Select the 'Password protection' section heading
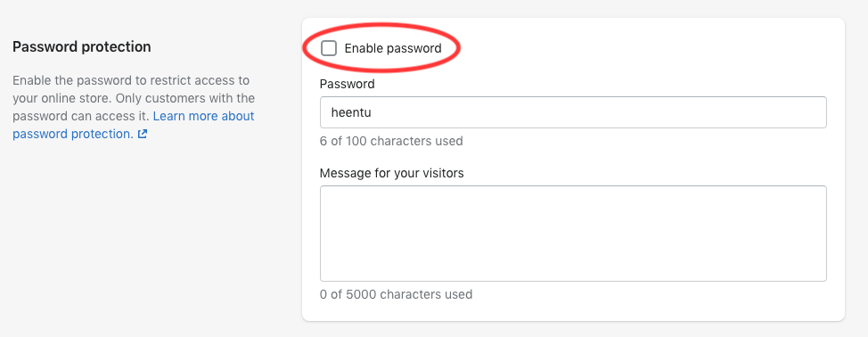Viewport: 868px width, 337px height. [81, 47]
